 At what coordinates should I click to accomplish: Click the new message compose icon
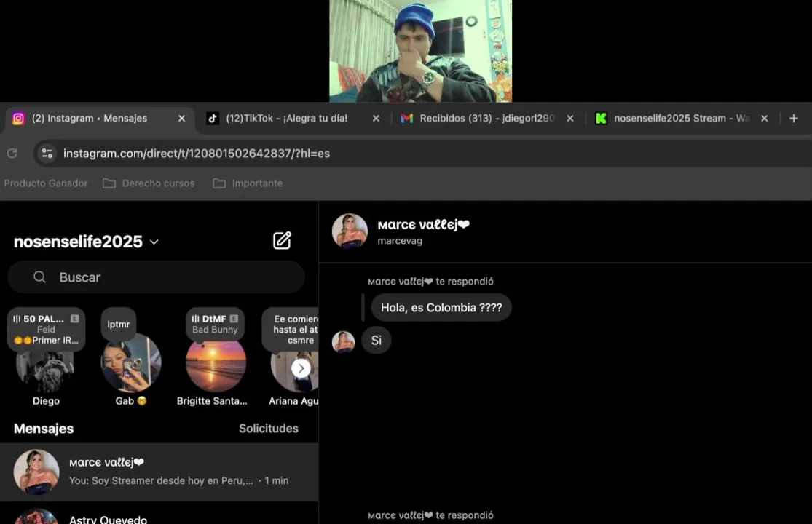point(283,241)
